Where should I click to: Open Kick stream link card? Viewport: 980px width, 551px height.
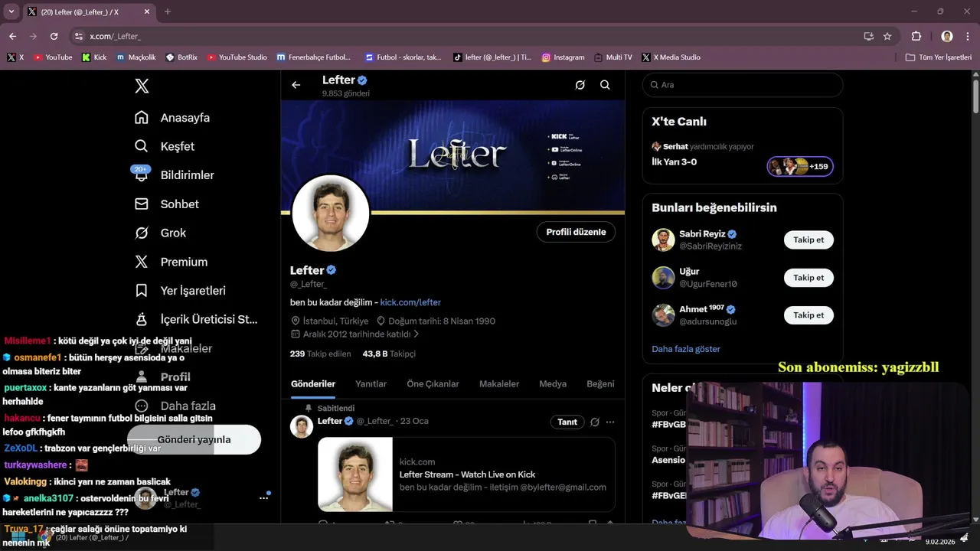tap(466, 474)
